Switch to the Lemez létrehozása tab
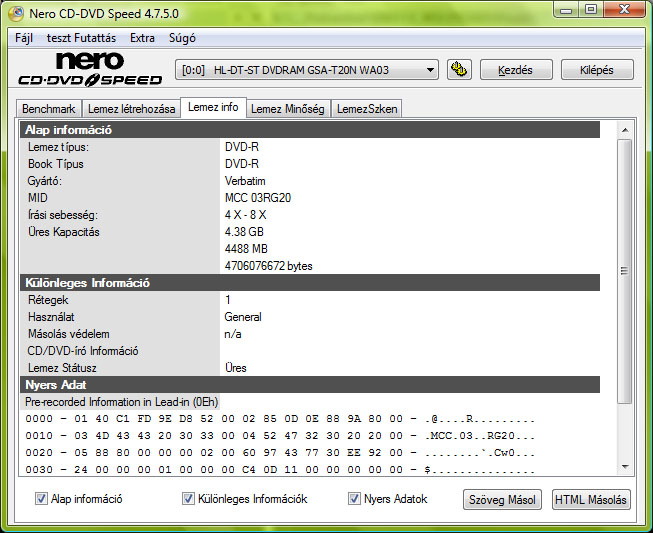653x533 pixels. [131, 109]
